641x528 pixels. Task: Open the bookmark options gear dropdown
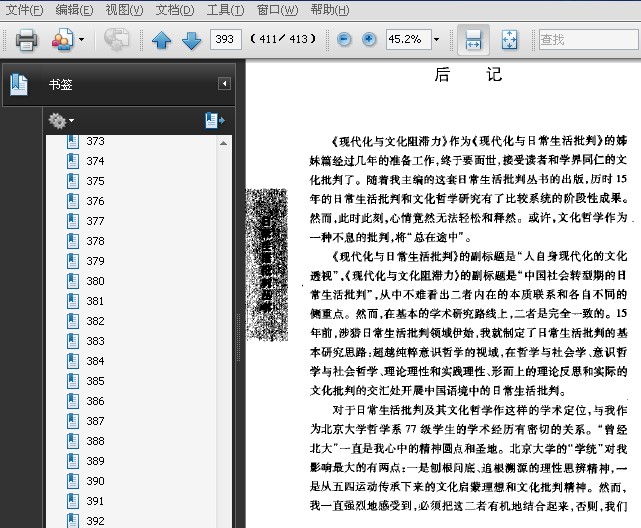tap(61, 121)
